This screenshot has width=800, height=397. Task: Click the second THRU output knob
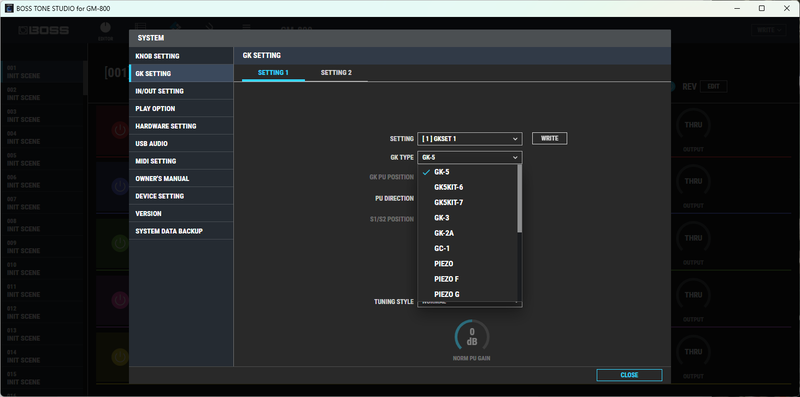tap(693, 181)
